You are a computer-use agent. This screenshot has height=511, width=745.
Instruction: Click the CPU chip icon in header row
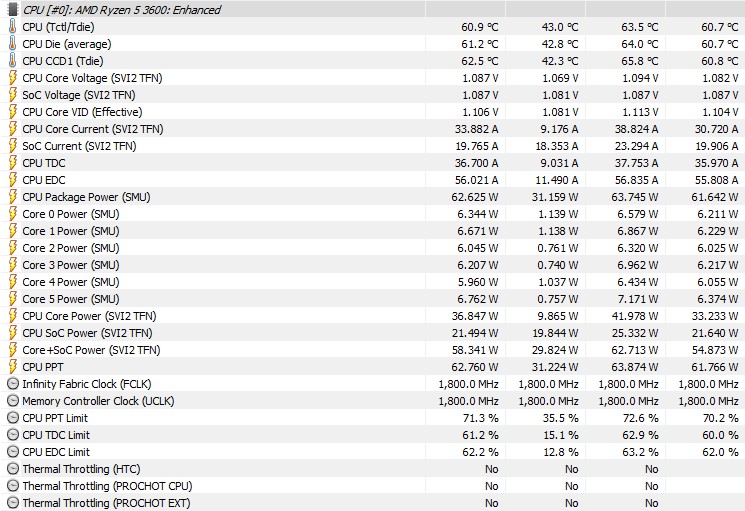[13, 9]
